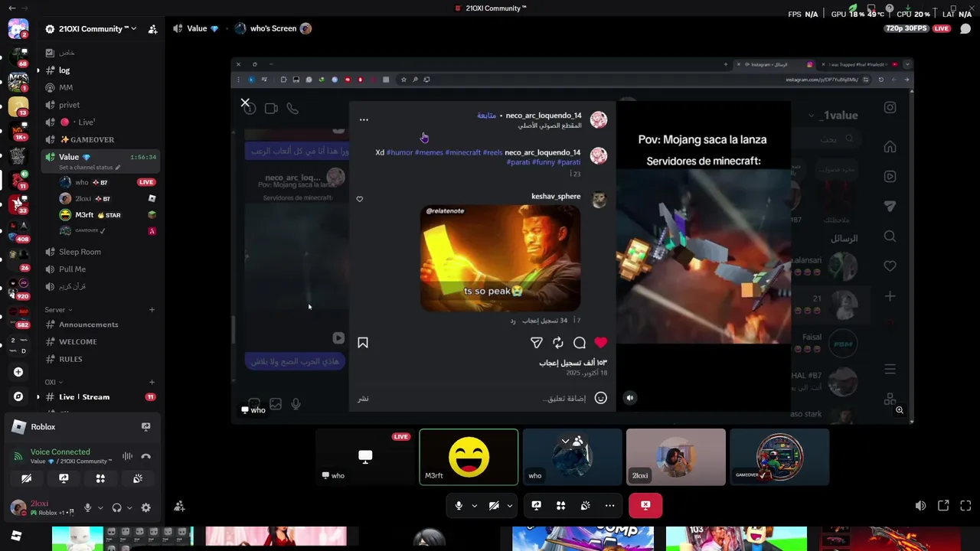Expand the log channel arrow

(38, 70)
